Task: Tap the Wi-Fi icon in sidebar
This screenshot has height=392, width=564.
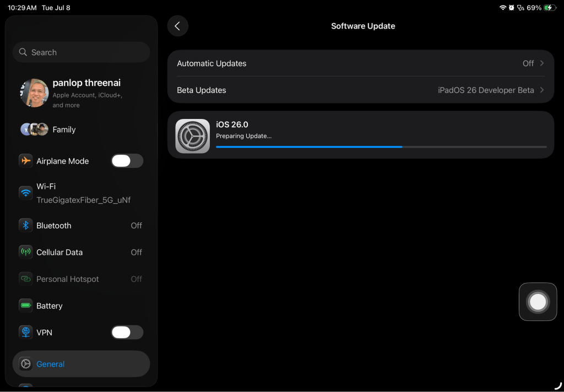Action: (25, 193)
